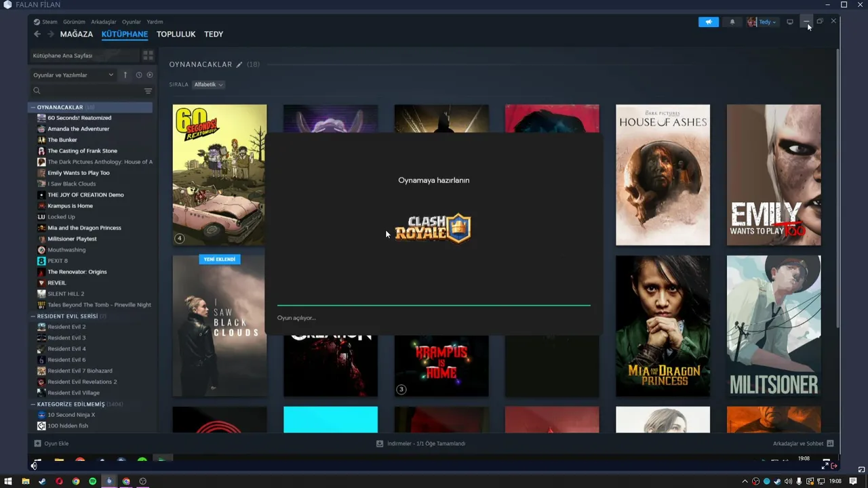868x488 pixels.
Task: Open the notifications bell icon
Action: click(x=732, y=22)
